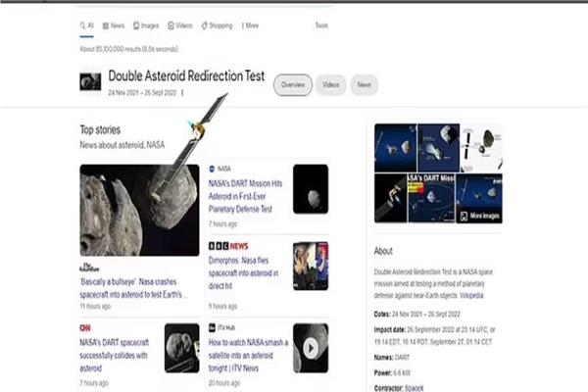The height and width of the screenshot is (392, 588).
Task: Click the mission thumbnail beside the title
Action: click(x=90, y=81)
